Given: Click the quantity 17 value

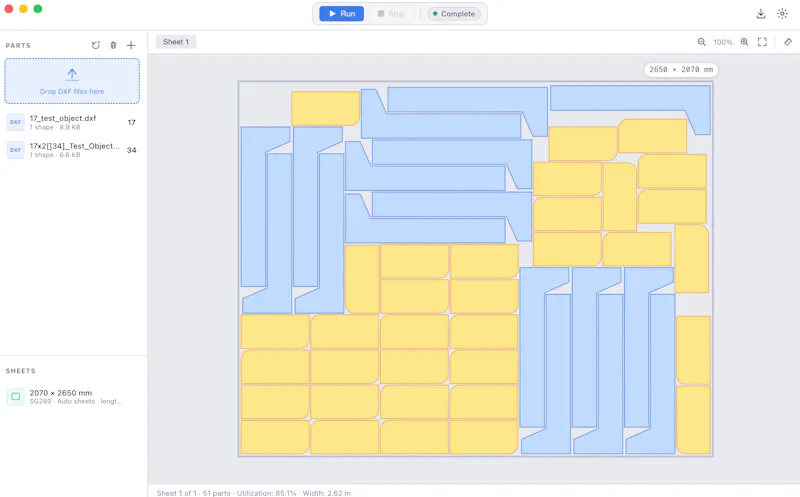Looking at the screenshot, I should tap(132, 122).
